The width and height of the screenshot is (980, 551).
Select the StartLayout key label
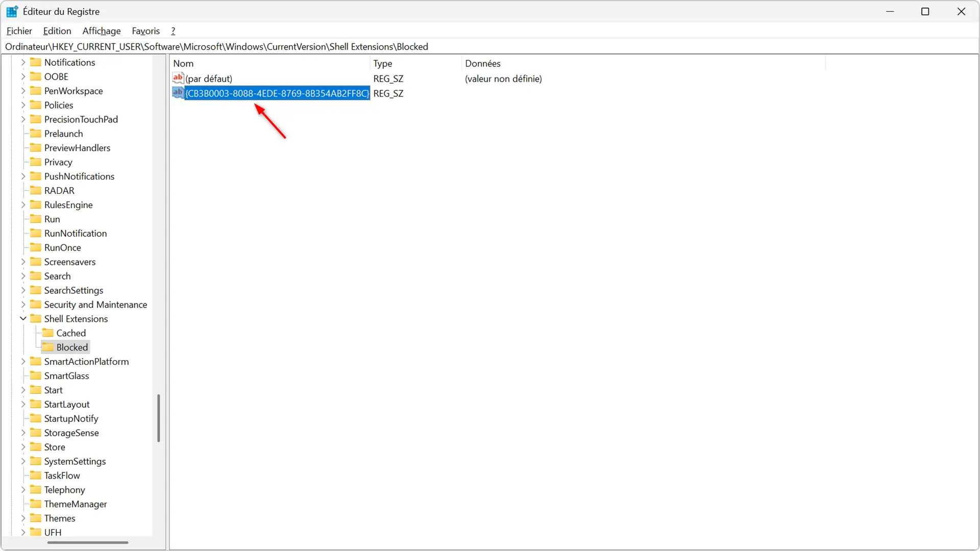point(67,405)
